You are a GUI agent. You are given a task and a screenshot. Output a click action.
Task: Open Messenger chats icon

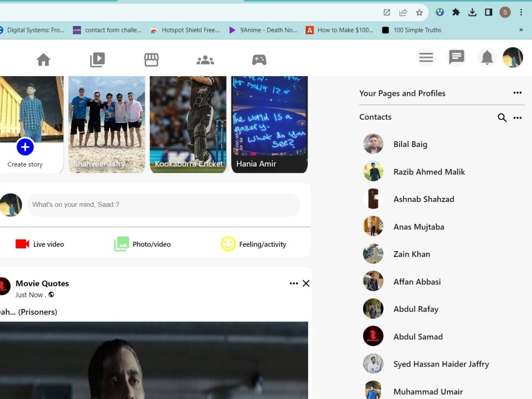pyautogui.click(x=456, y=57)
